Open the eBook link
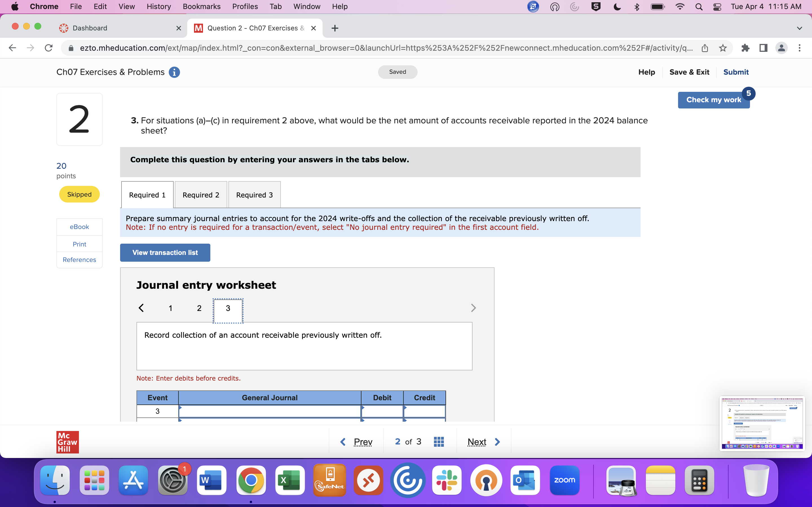This screenshot has height=507, width=812. (79, 227)
